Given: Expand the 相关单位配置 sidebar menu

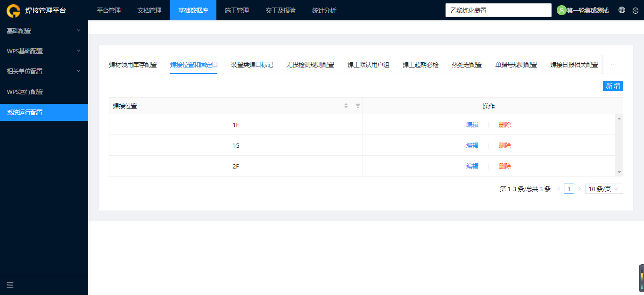Looking at the screenshot, I should pos(44,71).
